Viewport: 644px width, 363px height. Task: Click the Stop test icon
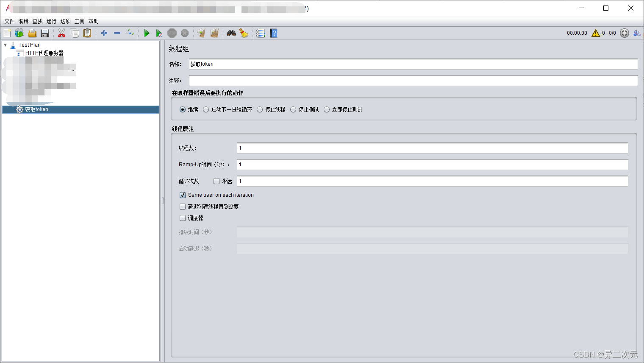tap(172, 33)
